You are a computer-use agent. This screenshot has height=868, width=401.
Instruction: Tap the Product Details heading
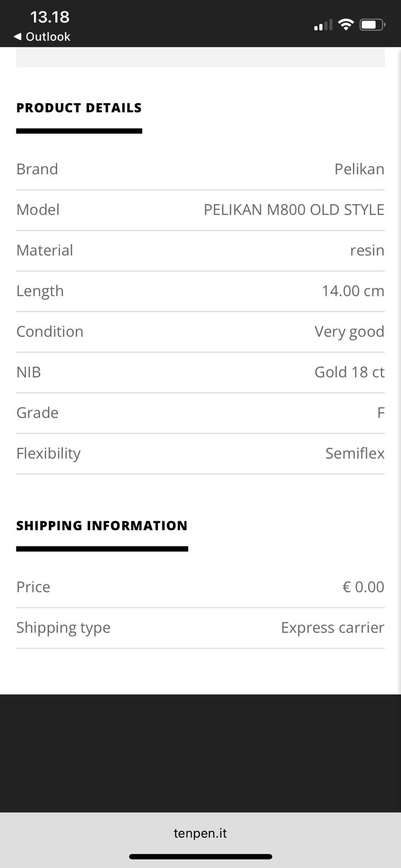(x=79, y=107)
